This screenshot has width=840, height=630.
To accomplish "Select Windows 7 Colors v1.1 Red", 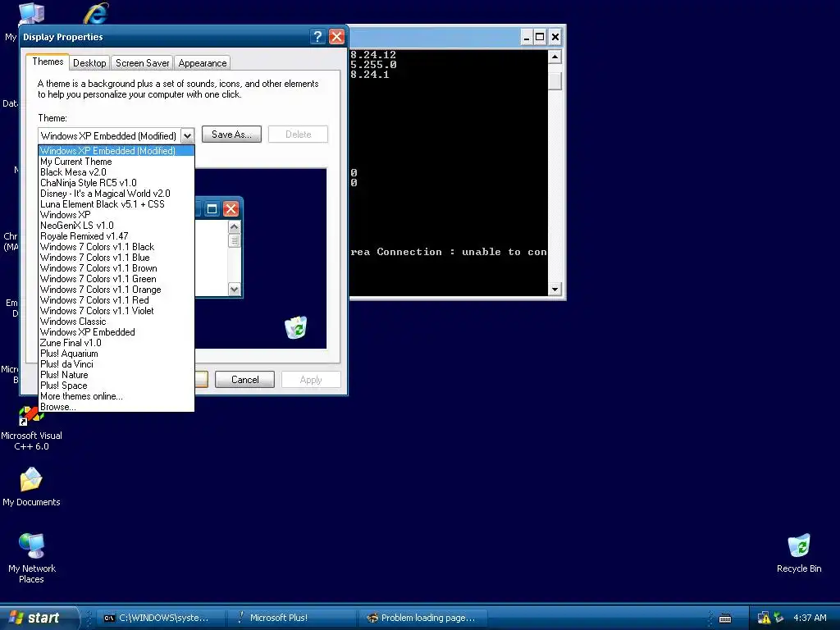I will click(116, 300).
